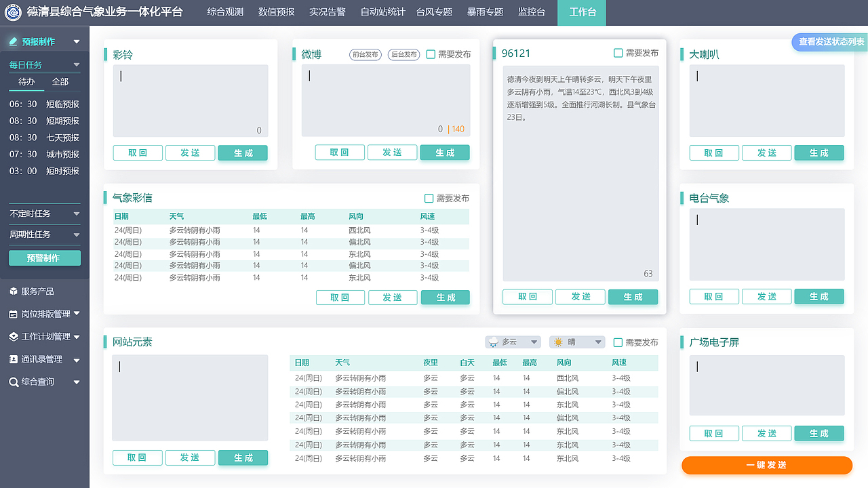Expand the 每日任务 dropdown arrow
Screen dimensions: 868x488
pos(77,65)
